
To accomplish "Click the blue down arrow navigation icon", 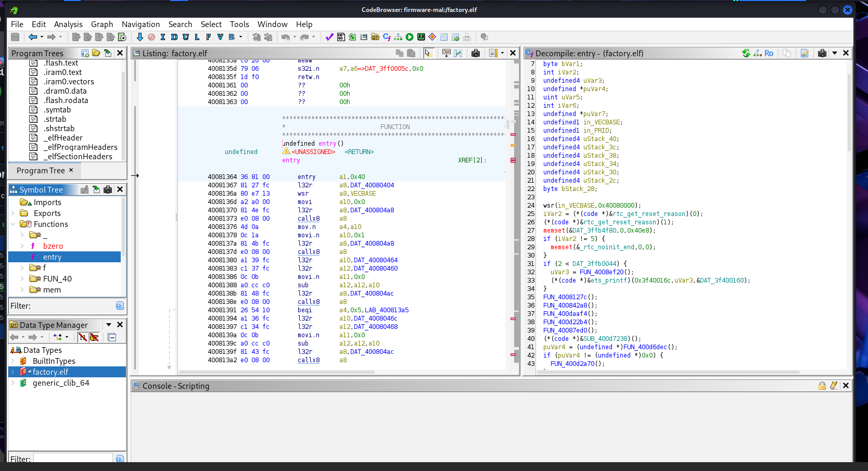I will pos(139,37).
